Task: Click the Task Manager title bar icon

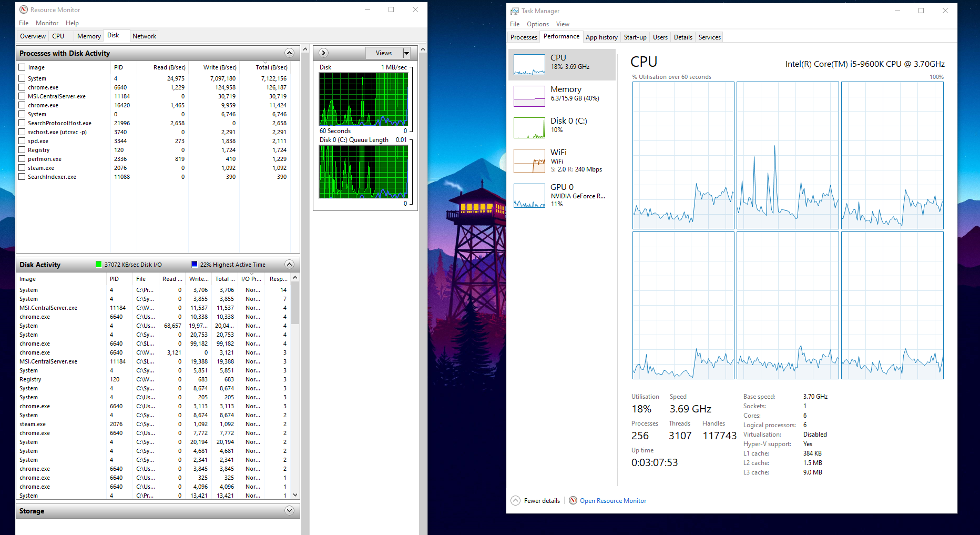Action: [515, 11]
